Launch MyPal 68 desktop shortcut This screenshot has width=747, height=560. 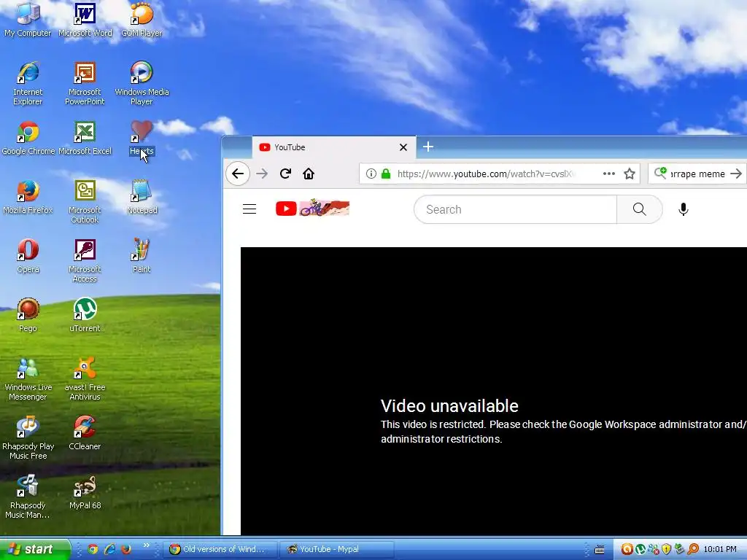[85, 492]
